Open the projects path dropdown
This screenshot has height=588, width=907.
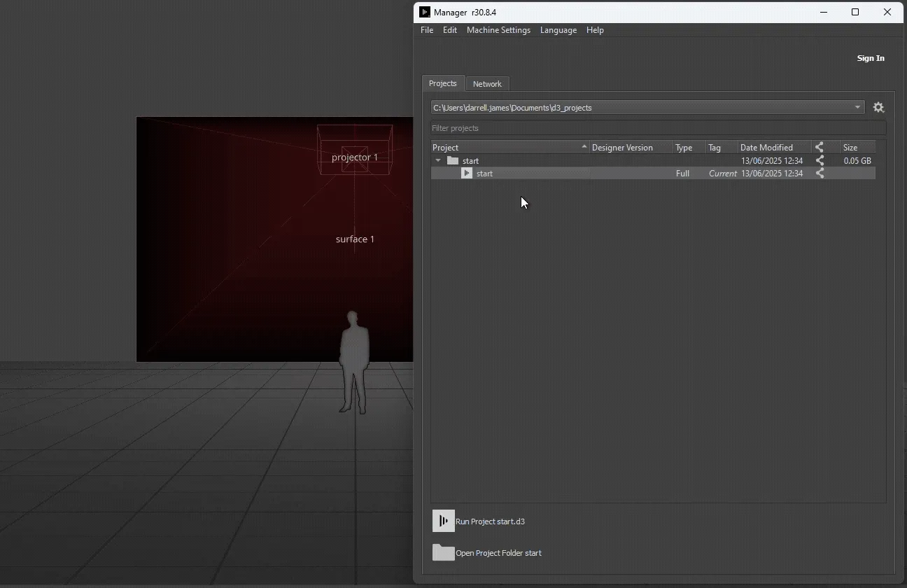pyautogui.click(x=857, y=108)
